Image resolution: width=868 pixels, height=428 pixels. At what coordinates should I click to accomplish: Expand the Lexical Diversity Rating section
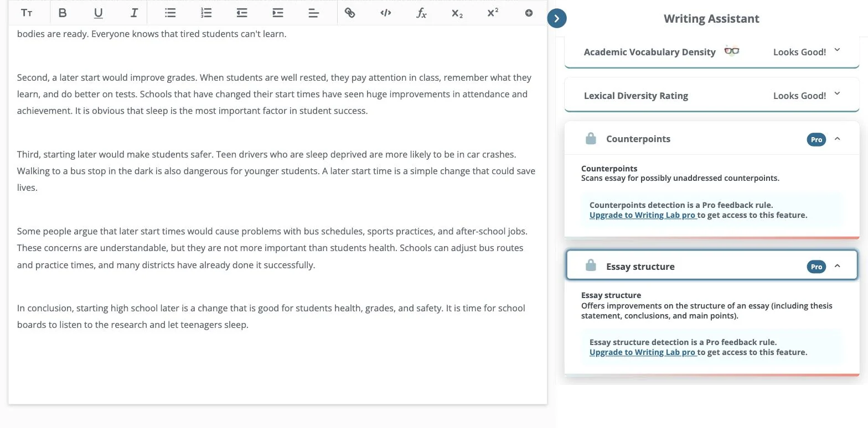coord(837,94)
